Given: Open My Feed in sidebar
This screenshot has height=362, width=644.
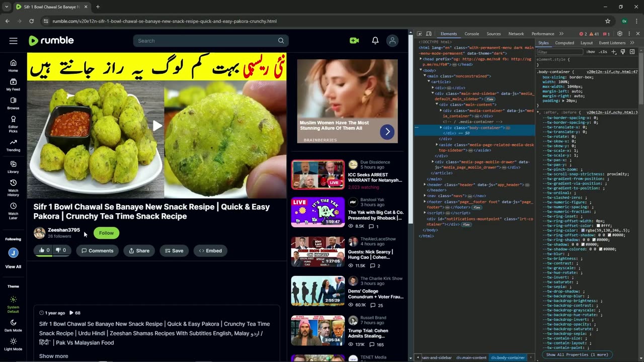Looking at the screenshot, I should click(x=13, y=84).
